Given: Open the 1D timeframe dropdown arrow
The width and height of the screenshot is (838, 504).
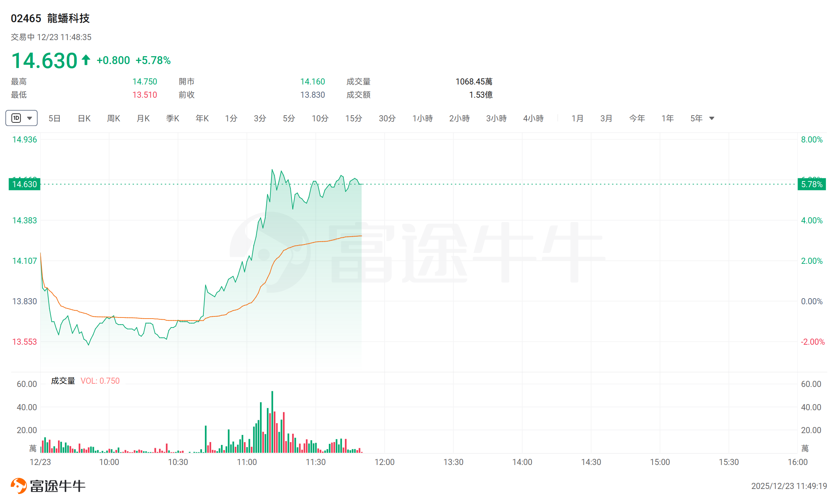Looking at the screenshot, I should [30, 118].
